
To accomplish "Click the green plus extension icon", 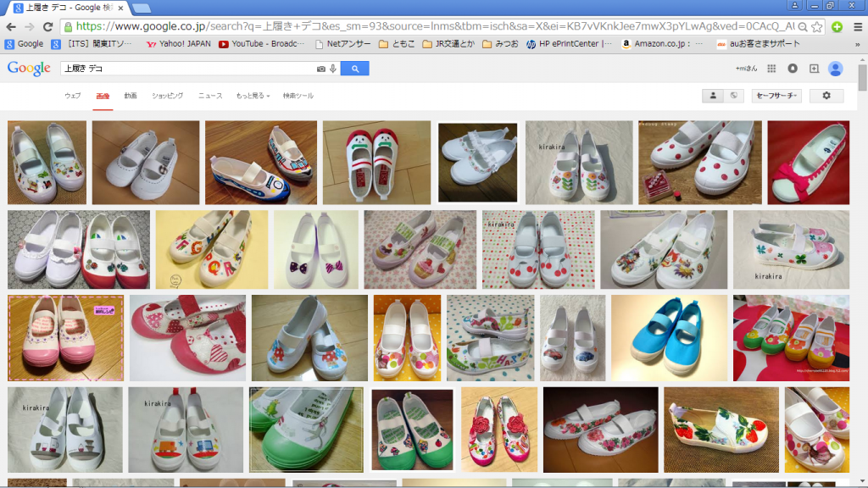I will 837,26.
